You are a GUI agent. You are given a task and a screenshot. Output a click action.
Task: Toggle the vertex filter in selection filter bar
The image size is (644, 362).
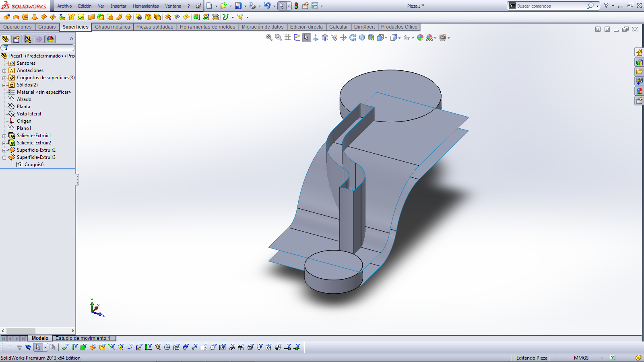[65, 347]
